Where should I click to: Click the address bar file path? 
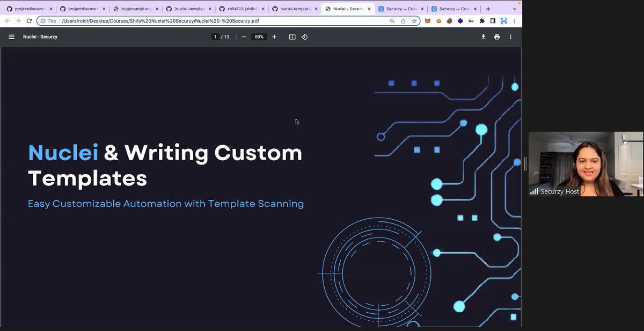[x=161, y=21]
